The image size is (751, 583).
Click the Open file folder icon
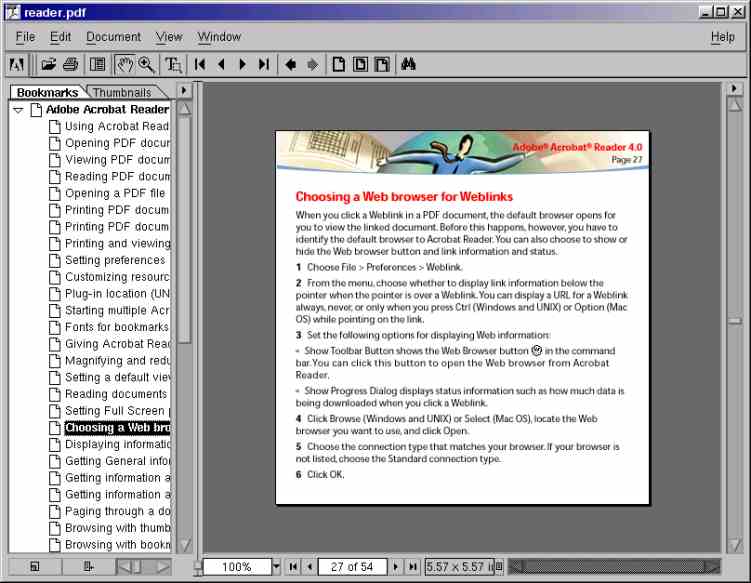point(48,64)
